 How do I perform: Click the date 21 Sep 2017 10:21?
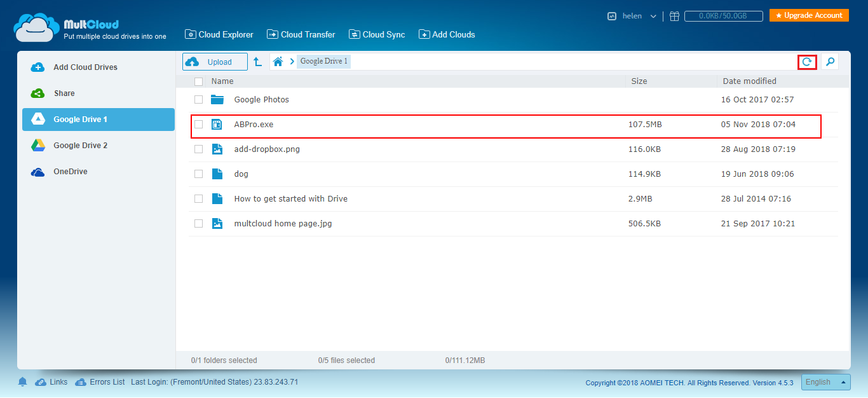(x=757, y=224)
